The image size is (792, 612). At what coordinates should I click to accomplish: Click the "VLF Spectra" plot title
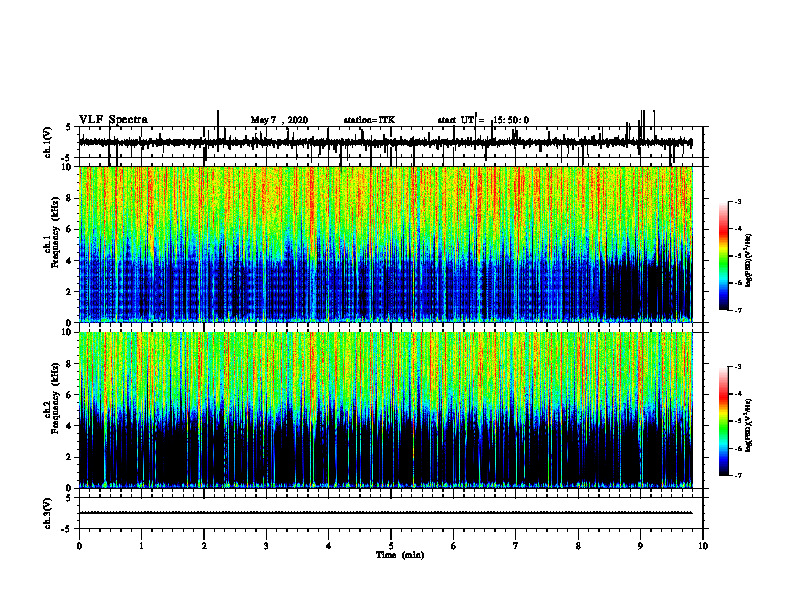click(x=113, y=120)
